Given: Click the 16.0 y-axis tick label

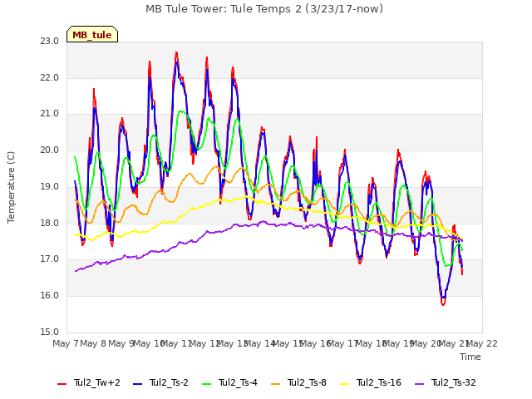Looking at the screenshot, I should 49,296.
